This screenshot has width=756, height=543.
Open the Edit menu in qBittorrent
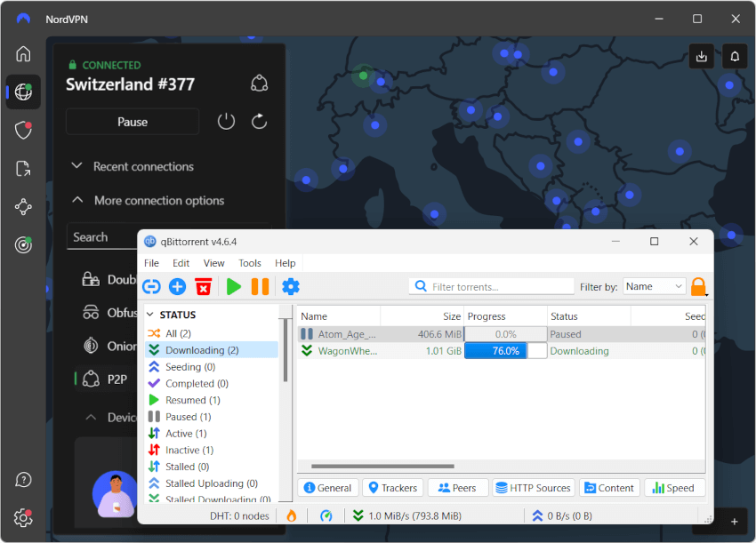point(181,263)
